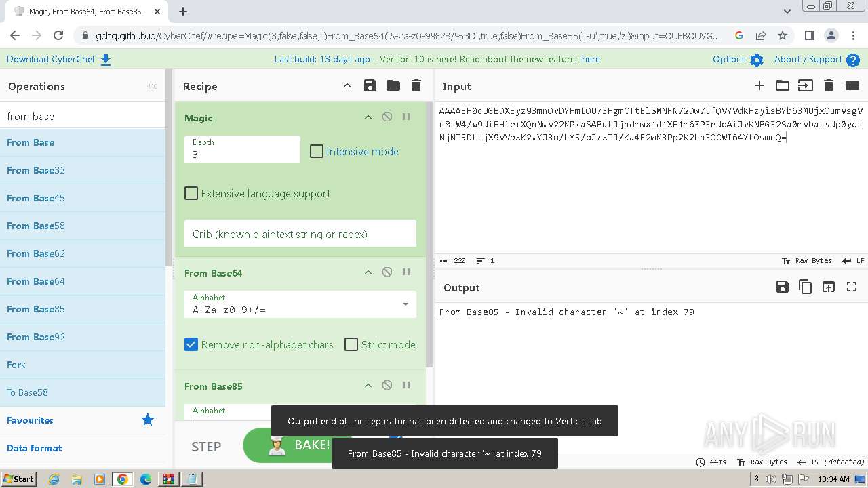Change input end of line LF
The width and height of the screenshot is (868, 488).
click(853, 260)
